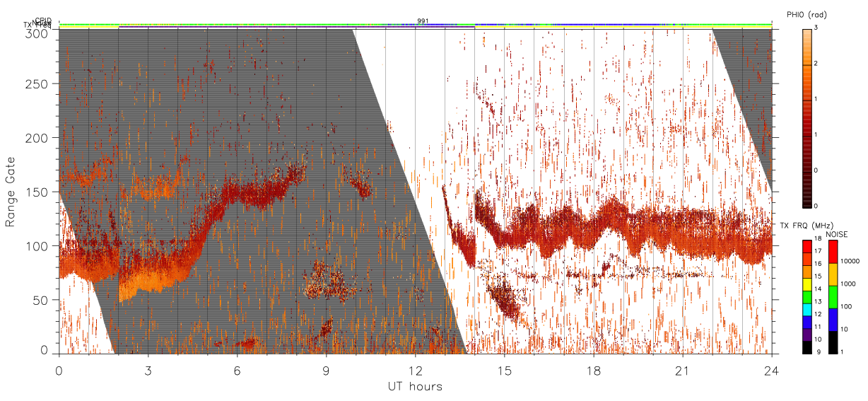Click the '13' label in TX FRQ legend

click(x=818, y=303)
